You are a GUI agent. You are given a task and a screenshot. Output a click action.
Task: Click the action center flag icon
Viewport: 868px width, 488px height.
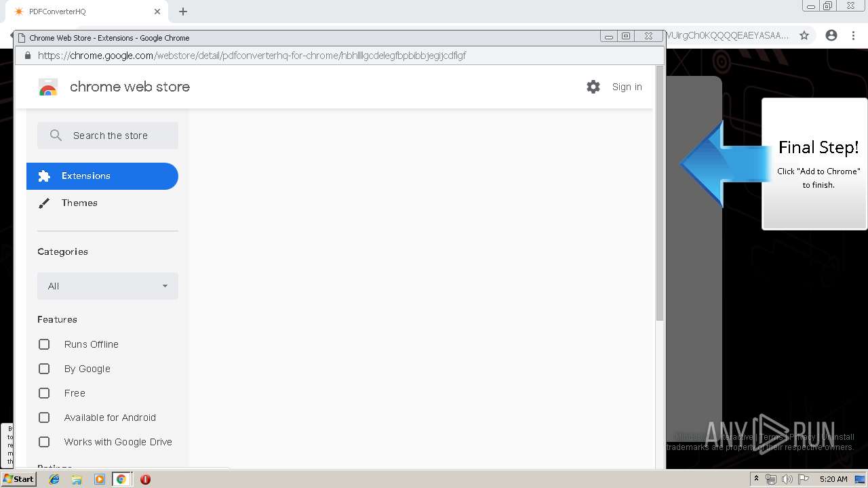tap(804, 479)
